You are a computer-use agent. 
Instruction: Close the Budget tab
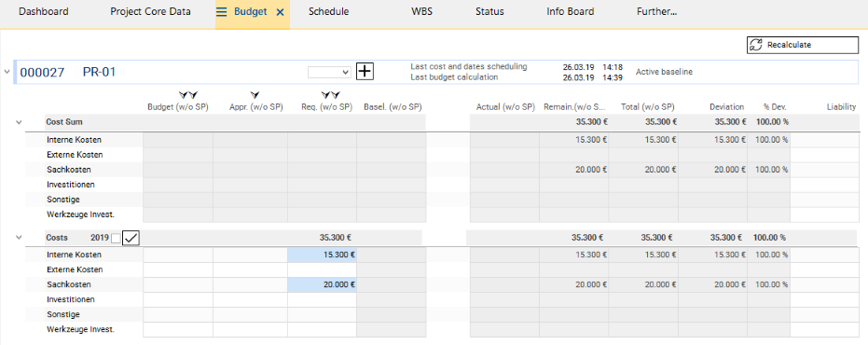[x=280, y=11]
